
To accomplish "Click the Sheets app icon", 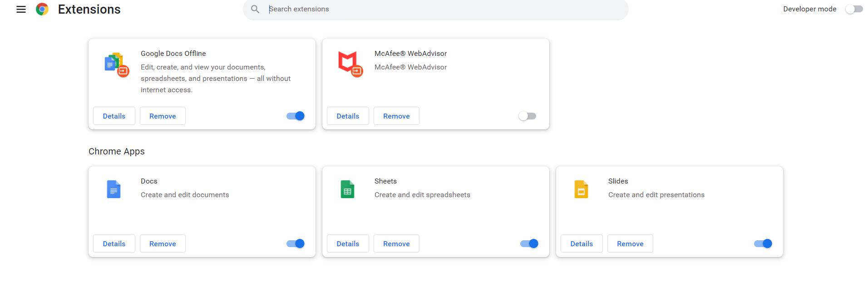I will click(x=347, y=189).
